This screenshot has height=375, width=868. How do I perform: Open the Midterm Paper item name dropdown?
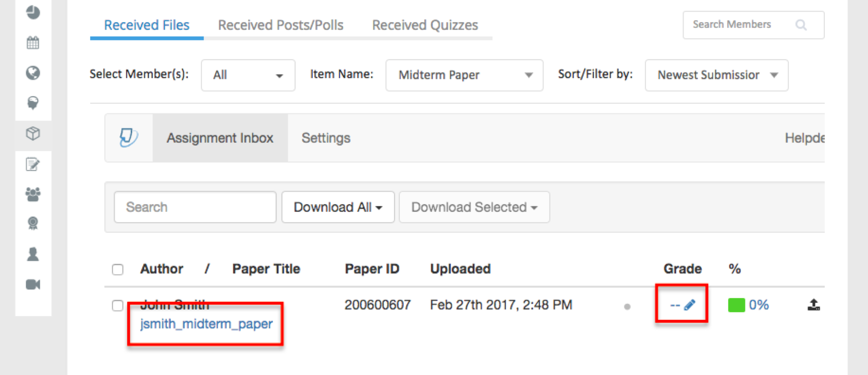point(464,75)
